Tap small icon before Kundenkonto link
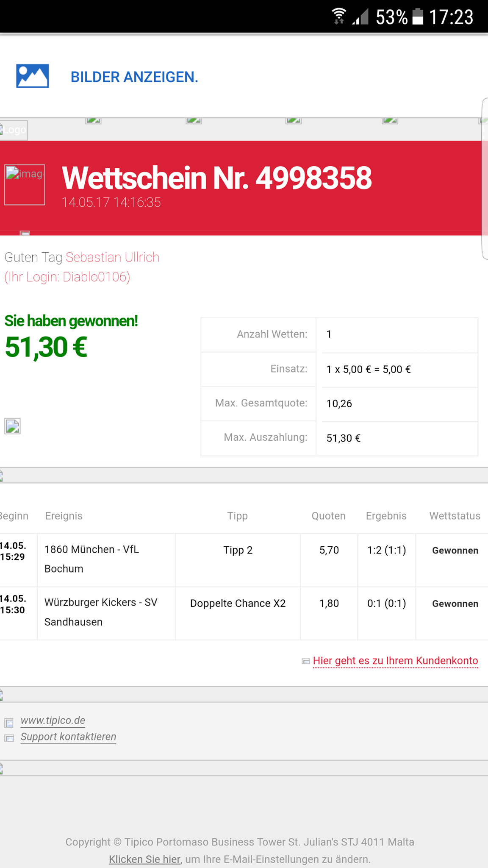This screenshot has height=868, width=488. (305, 661)
